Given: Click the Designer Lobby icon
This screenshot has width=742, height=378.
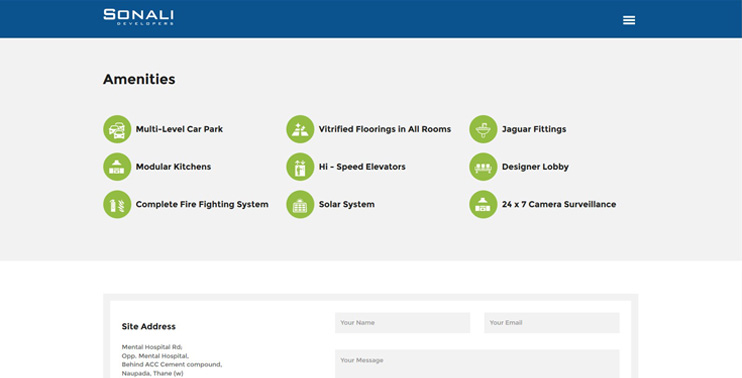Looking at the screenshot, I should tap(483, 167).
